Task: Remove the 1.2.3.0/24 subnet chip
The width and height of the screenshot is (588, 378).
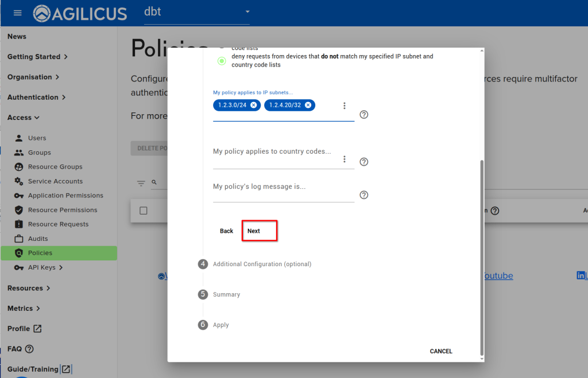Action: [x=253, y=105]
